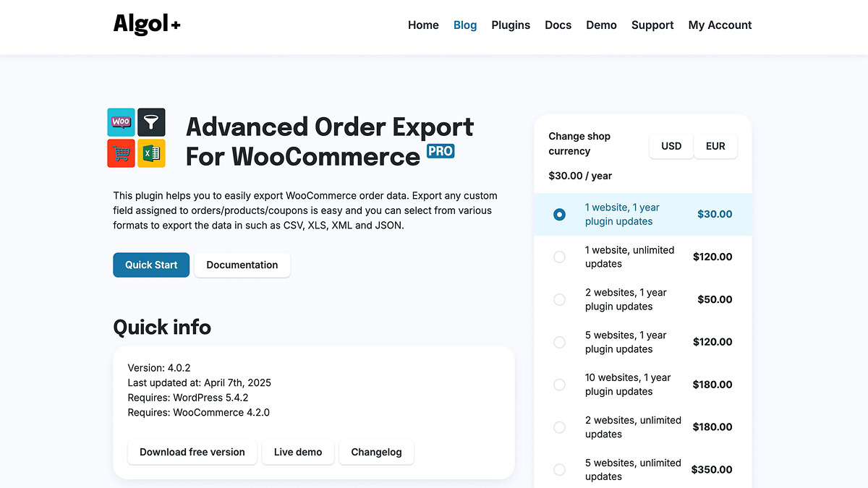Select 5 websites, unlimited updates radio
The width and height of the screenshot is (868, 488).
[559, 470]
